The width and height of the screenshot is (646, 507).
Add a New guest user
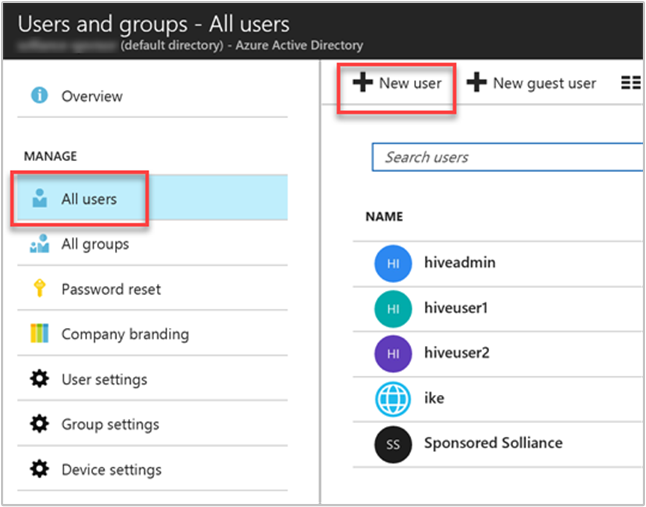click(x=531, y=83)
